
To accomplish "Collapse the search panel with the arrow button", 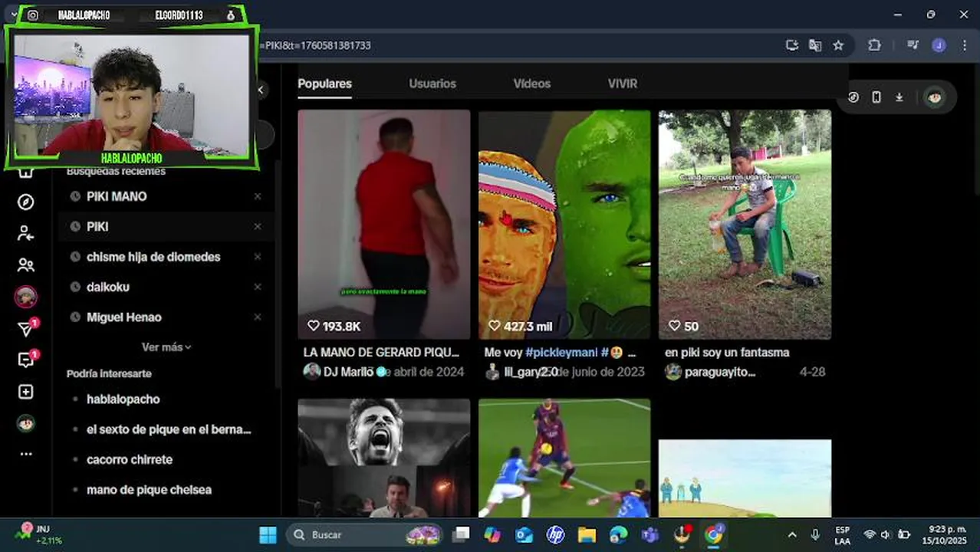I will [261, 90].
